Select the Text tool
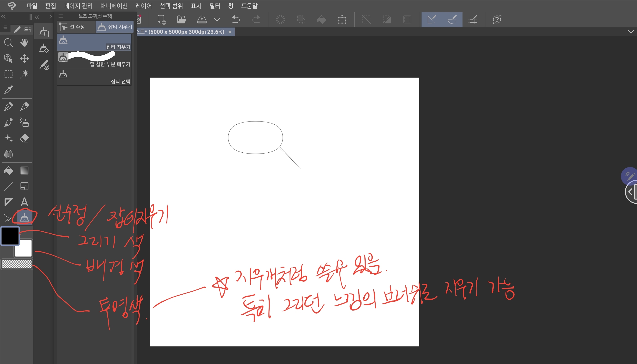 click(24, 202)
